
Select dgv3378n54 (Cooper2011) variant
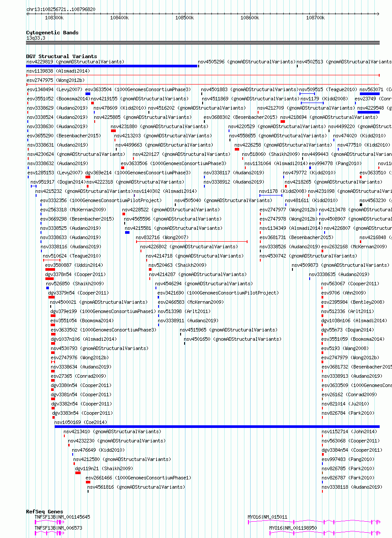coord(75,274)
